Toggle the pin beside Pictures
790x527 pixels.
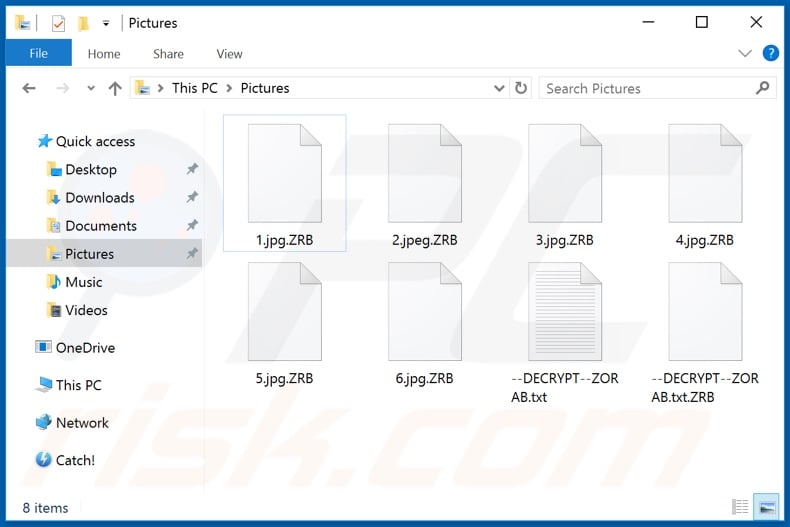point(192,254)
